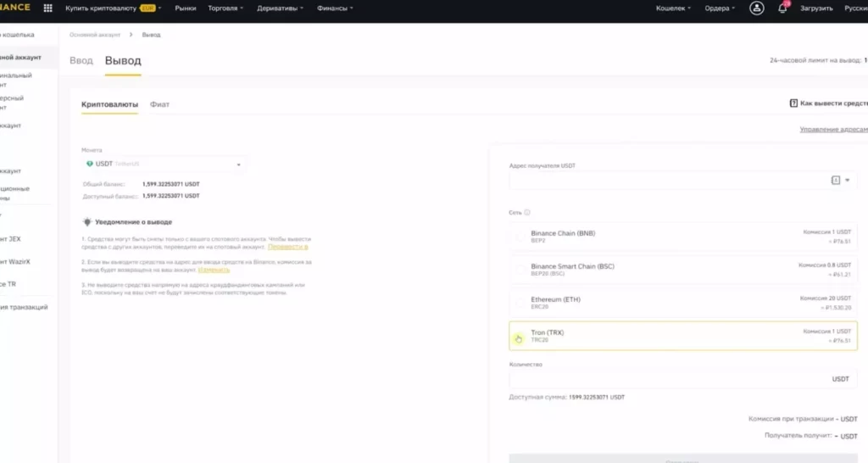Expand the Торговля menu
Image resolution: width=868 pixels, height=463 pixels.
[x=225, y=8]
